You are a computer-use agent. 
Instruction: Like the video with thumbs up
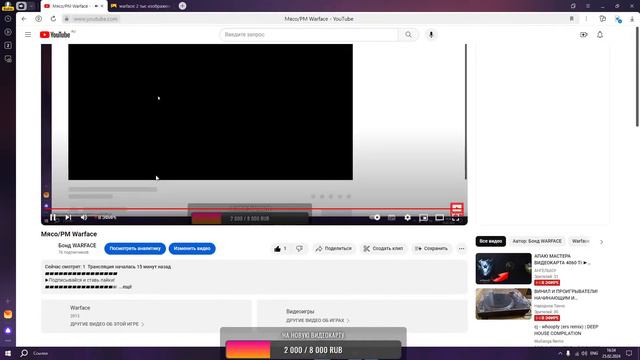tap(280, 249)
